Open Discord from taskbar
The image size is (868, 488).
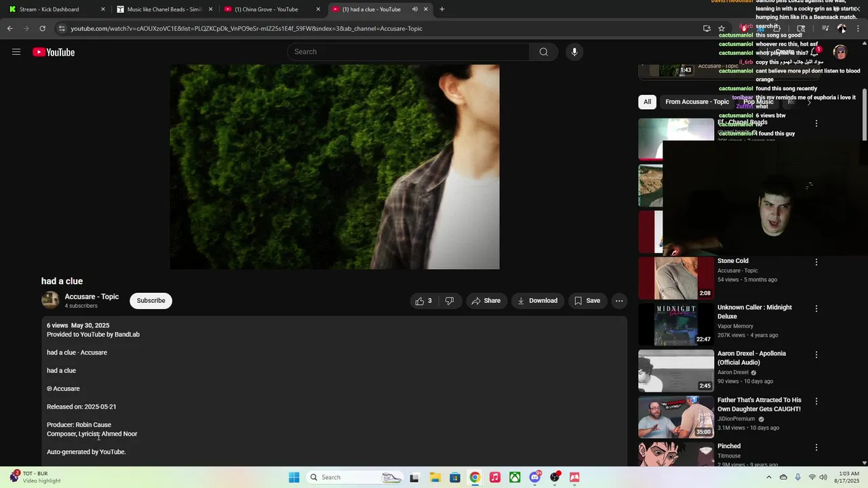535,477
